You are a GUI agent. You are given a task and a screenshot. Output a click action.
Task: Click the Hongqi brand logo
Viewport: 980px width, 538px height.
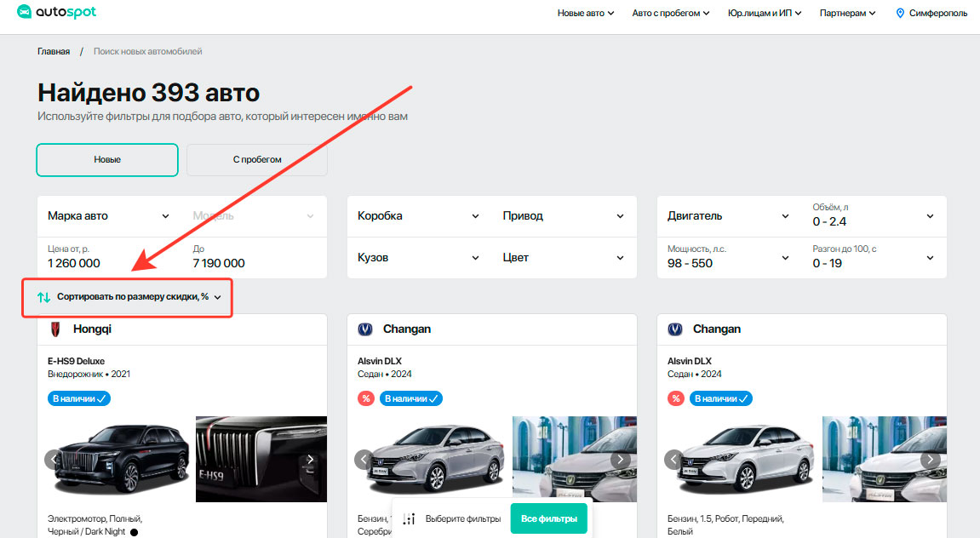click(x=55, y=329)
